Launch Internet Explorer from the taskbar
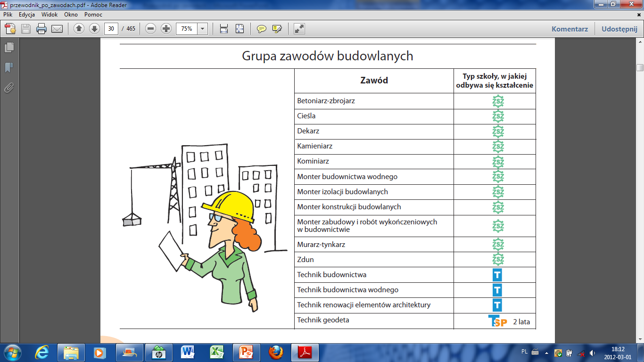Screen dimensions: 644x362 (x=42, y=352)
